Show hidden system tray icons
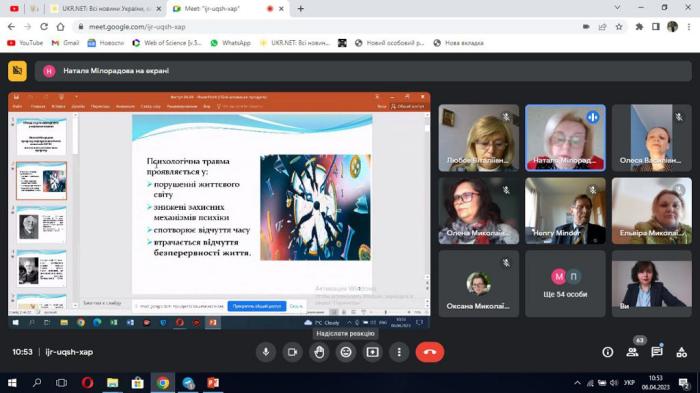700x393 pixels. [x=577, y=383]
